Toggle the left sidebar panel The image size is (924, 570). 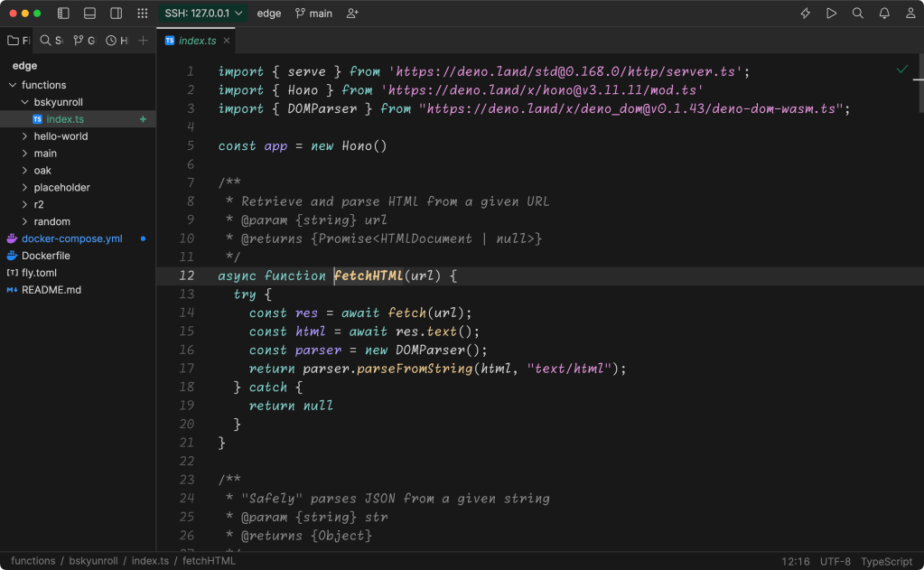[63, 14]
